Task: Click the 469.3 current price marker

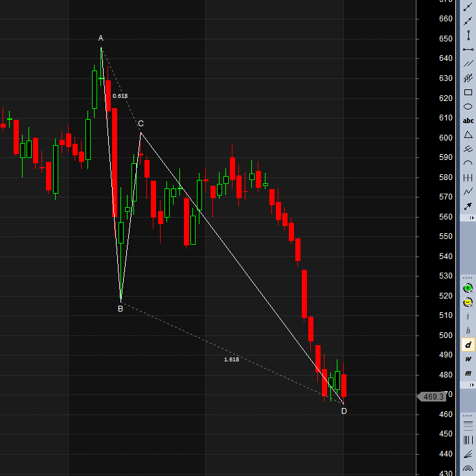Action: tap(433, 396)
